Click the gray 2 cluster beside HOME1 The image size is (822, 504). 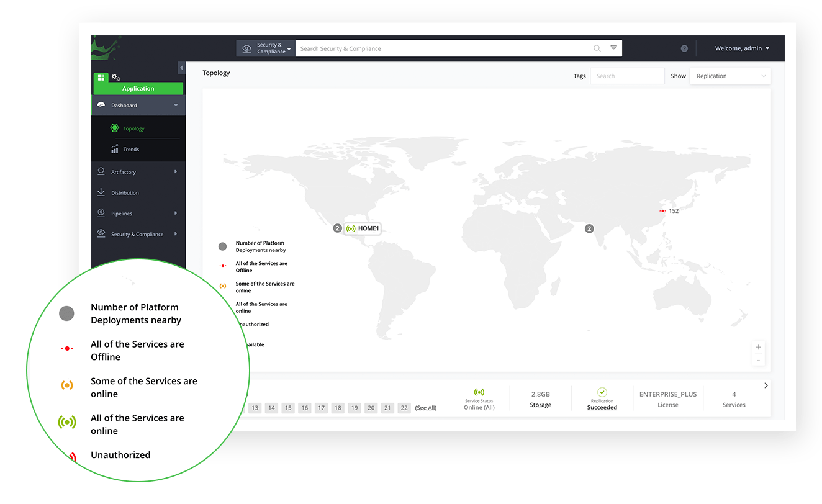click(337, 228)
